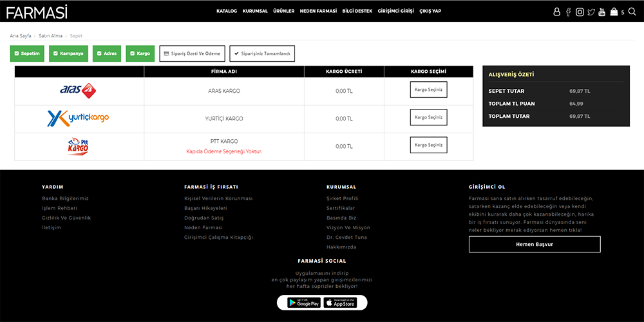
Task: Open the KATALOG menu
Action: pos(227,11)
